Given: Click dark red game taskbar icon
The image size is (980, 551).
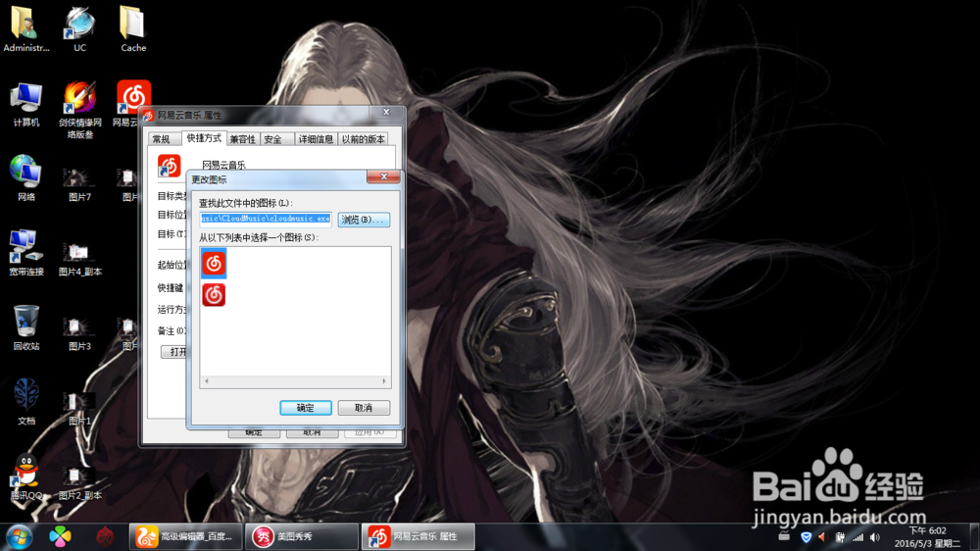Looking at the screenshot, I should pyautogui.click(x=105, y=536).
